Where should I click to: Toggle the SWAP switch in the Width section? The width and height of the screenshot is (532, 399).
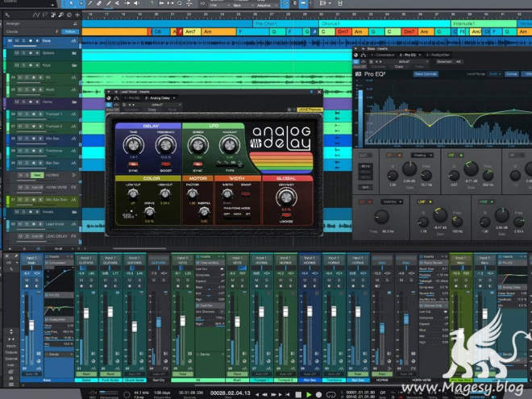(x=246, y=193)
